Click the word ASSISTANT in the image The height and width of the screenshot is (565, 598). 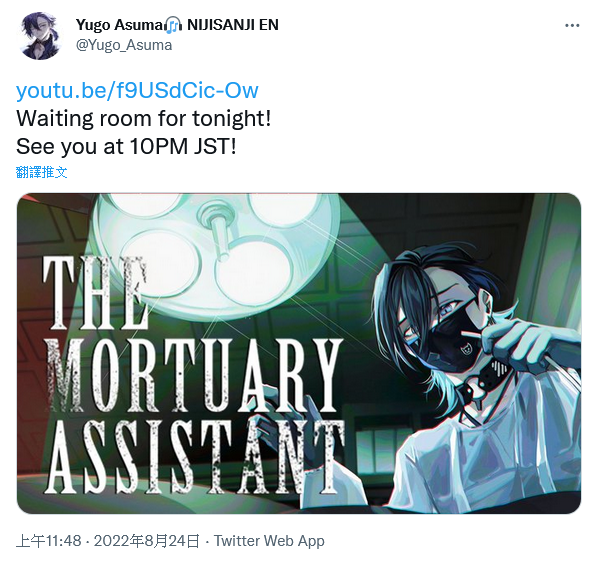pos(195,456)
